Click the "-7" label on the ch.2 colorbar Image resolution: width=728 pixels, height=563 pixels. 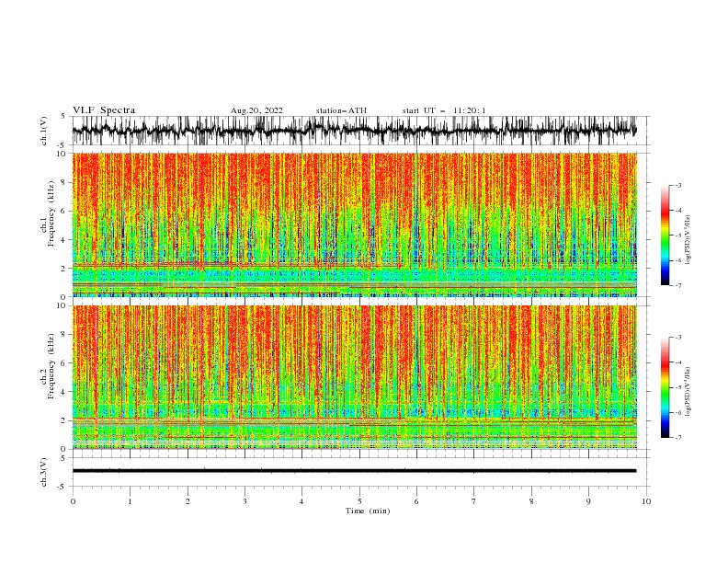pyautogui.click(x=678, y=438)
